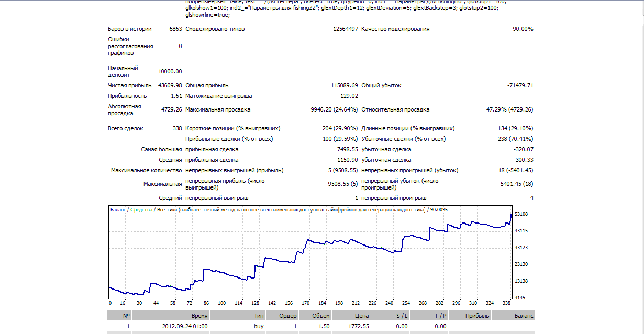This screenshot has height=334, width=644.
Task: Click y-axis value 53108 on chart
Action: tap(520, 214)
